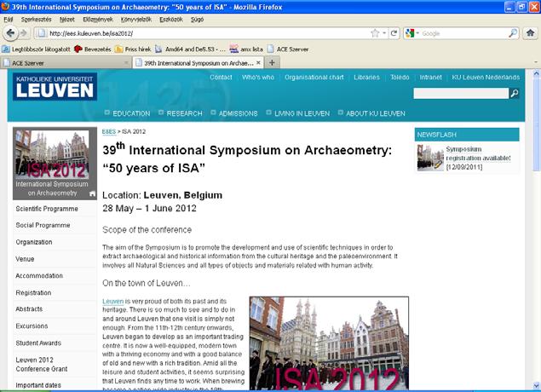This screenshot has height=392, width=541.
Task: Open the Who's who link
Action: pyautogui.click(x=258, y=78)
